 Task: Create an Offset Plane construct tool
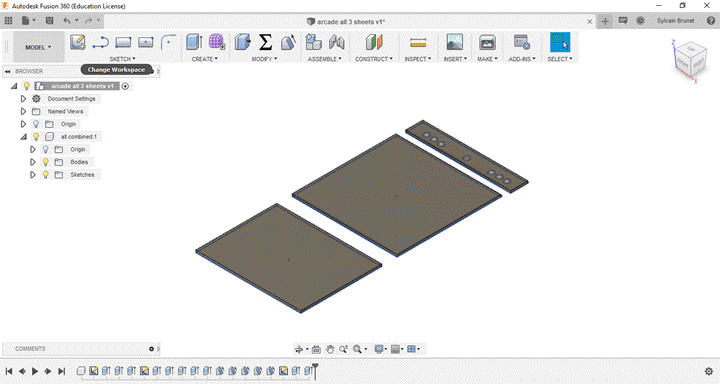[x=374, y=42]
